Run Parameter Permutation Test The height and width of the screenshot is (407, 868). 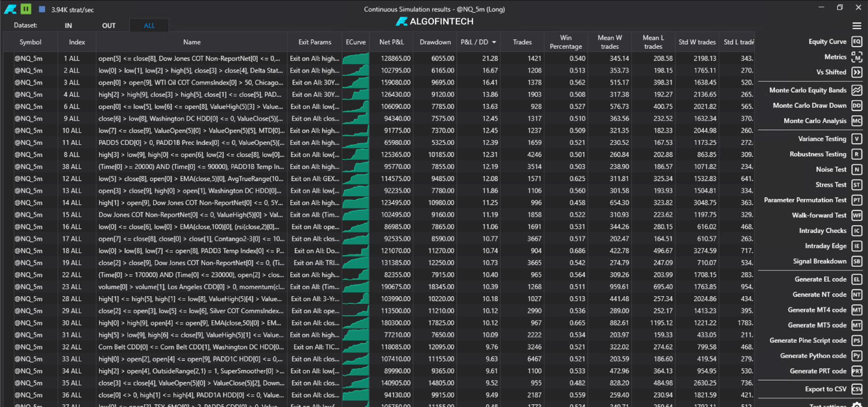click(805, 200)
